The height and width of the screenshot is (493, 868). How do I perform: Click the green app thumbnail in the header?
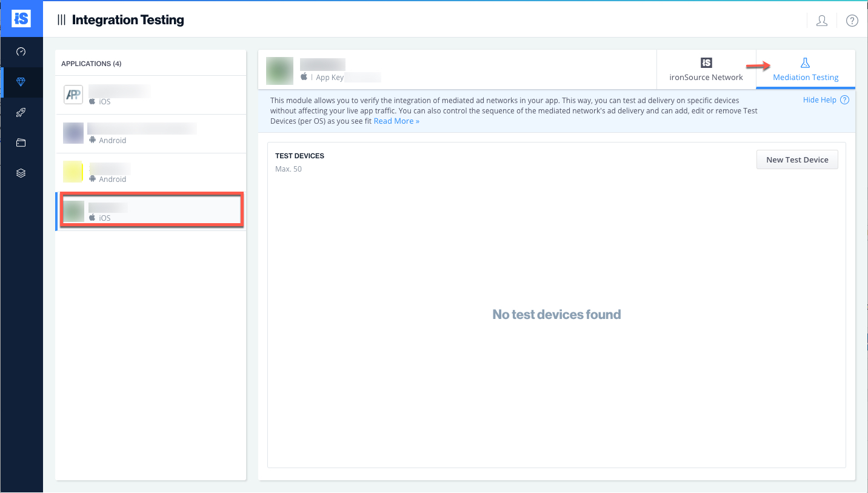click(279, 70)
